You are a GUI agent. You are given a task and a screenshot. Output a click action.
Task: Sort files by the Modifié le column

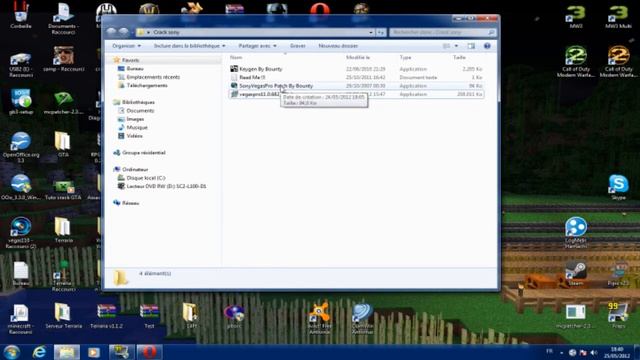coord(358,58)
